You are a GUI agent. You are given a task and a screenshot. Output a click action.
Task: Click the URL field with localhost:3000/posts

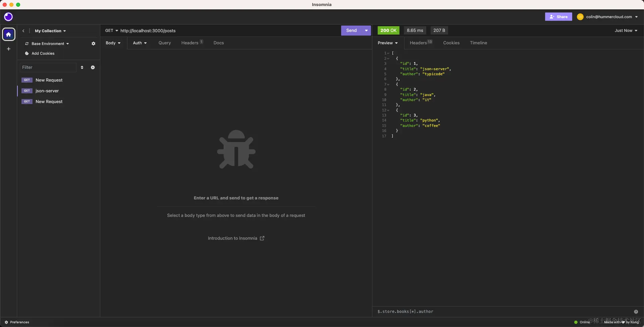point(230,31)
